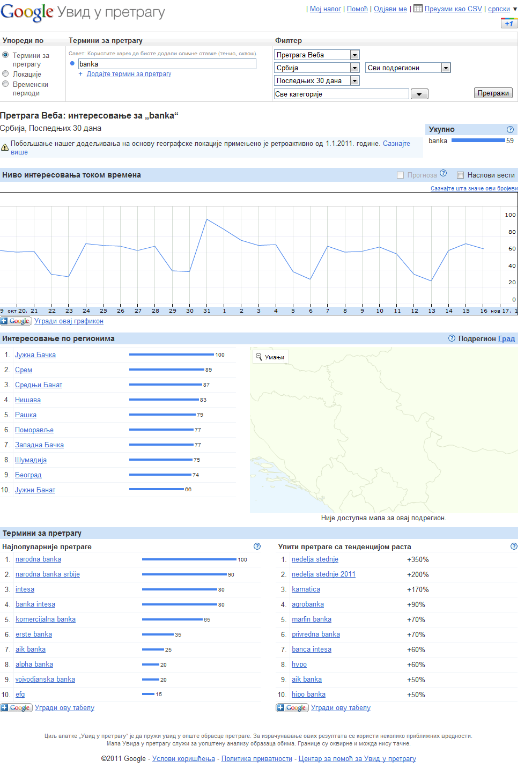Click the banka search term input field
Image resolution: width=532 pixels, height=783 pixels.
[167, 64]
